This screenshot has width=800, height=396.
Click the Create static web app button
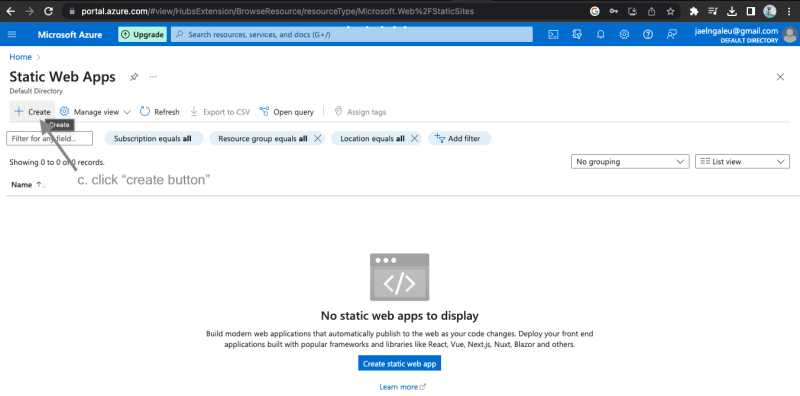coord(399,363)
